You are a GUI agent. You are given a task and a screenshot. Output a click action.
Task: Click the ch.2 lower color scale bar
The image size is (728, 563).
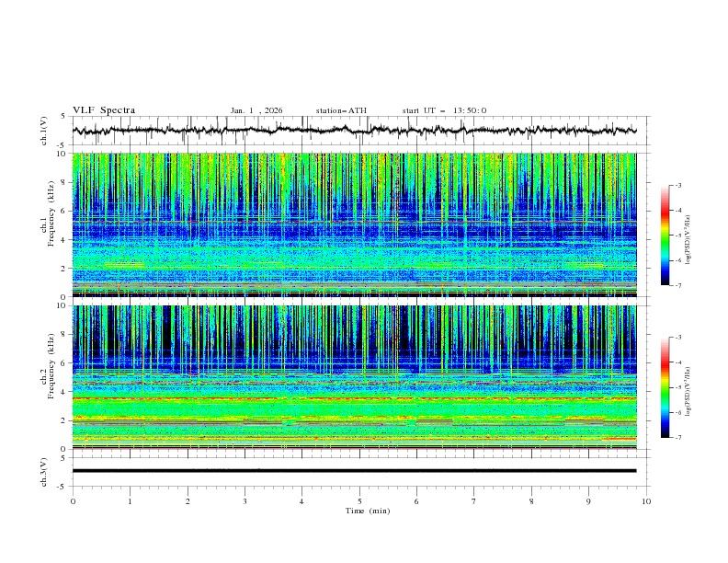tap(665, 387)
